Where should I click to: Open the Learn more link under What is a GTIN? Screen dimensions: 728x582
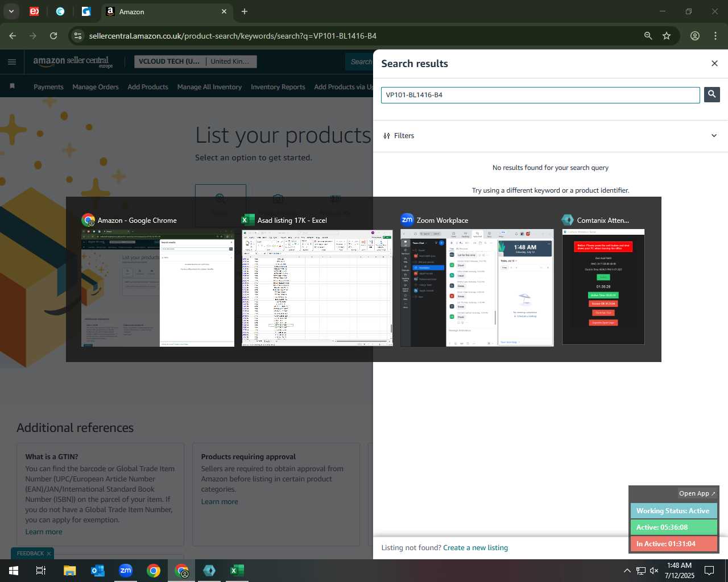[44, 532]
